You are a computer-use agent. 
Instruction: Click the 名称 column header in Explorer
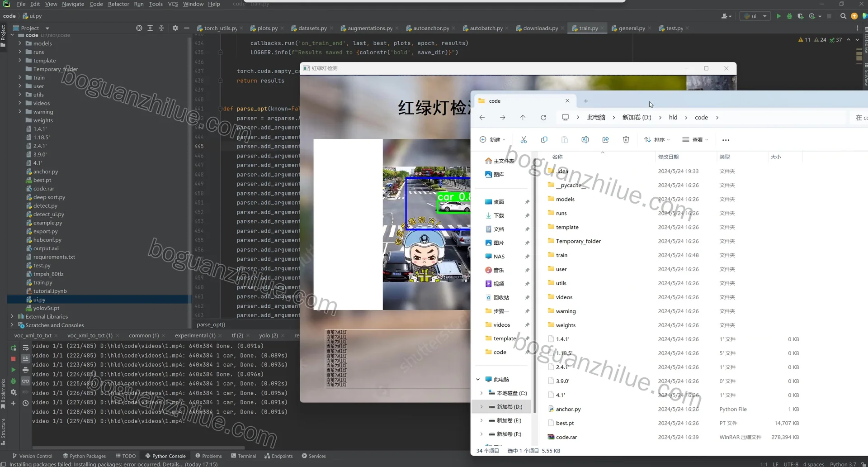557,157
